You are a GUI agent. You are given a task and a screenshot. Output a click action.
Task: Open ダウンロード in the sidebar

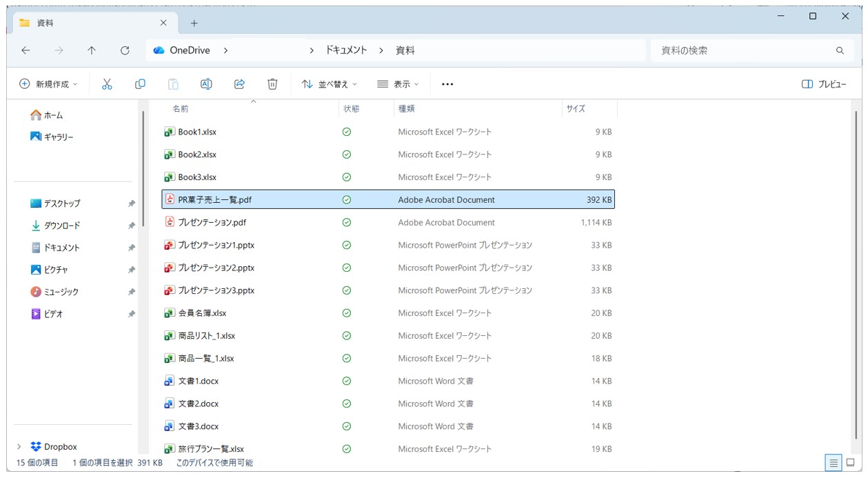62,226
